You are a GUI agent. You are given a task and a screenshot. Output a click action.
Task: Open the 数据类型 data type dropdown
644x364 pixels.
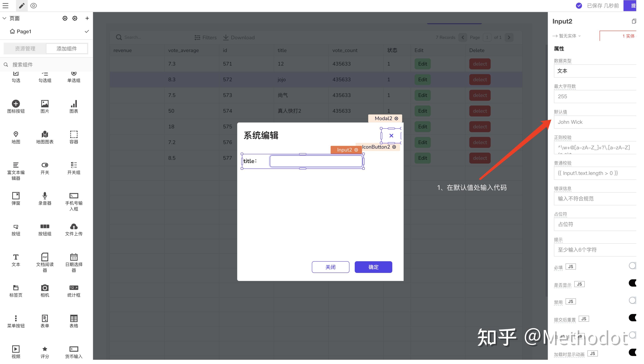click(x=595, y=71)
